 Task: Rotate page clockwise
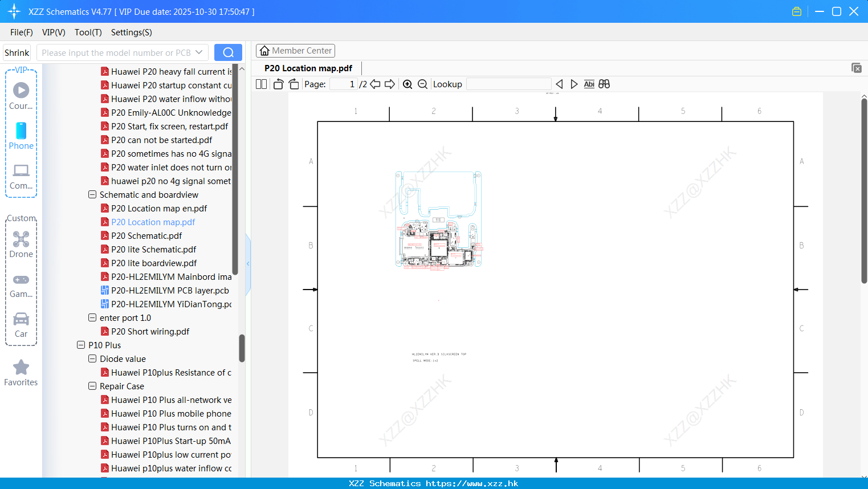pos(294,84)
